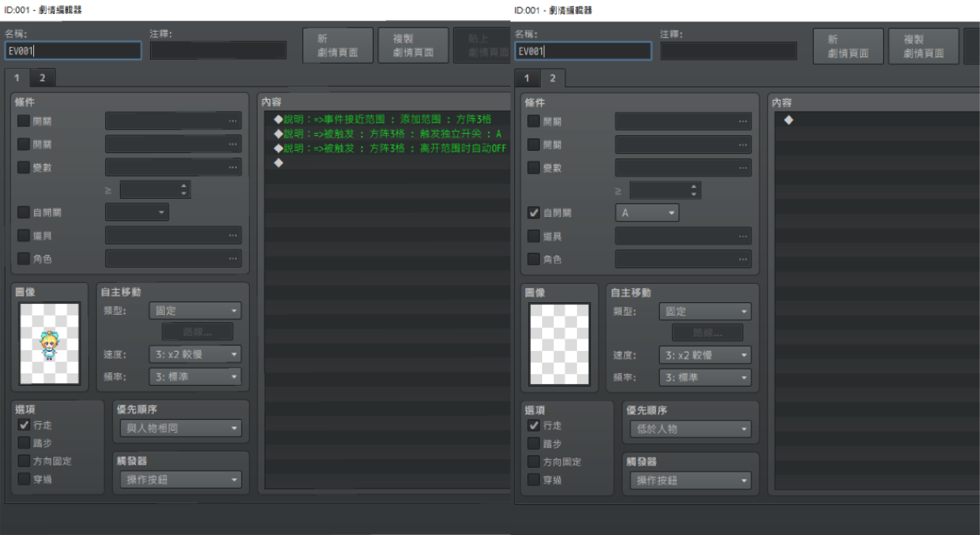Click ellipsis of 變數 field in page 1 window
Image resolution: width=980 pixels, height=535 pixels.
pos(233,168)
